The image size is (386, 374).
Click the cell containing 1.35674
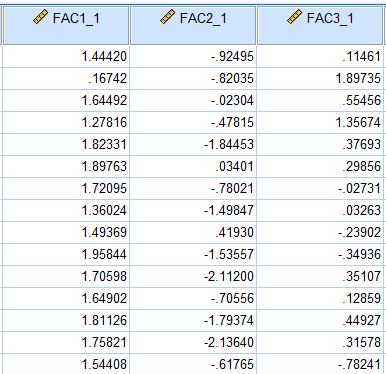coord(320,123)
